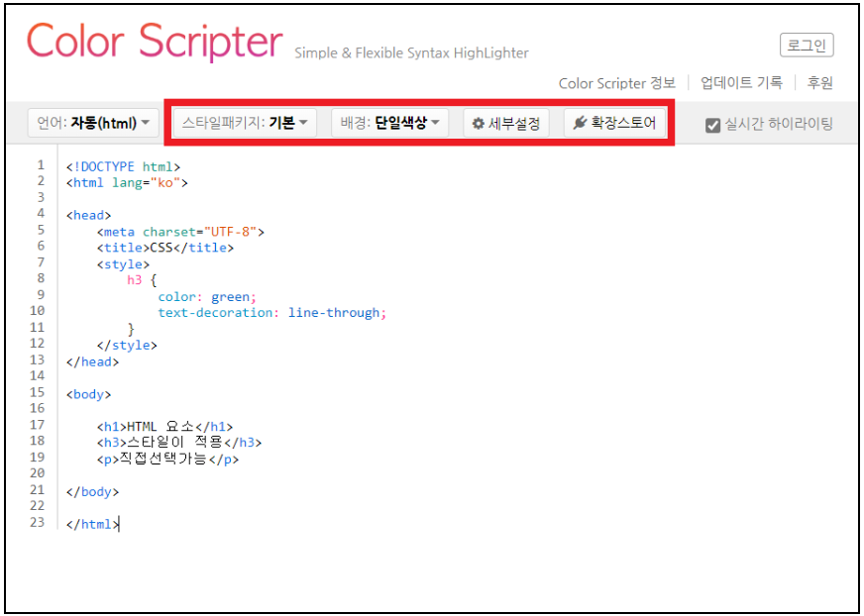Screen dimensions: 864x616
Task: Click the <h3>스타일이 적용</h3> line
Action: tap(179, 443)
